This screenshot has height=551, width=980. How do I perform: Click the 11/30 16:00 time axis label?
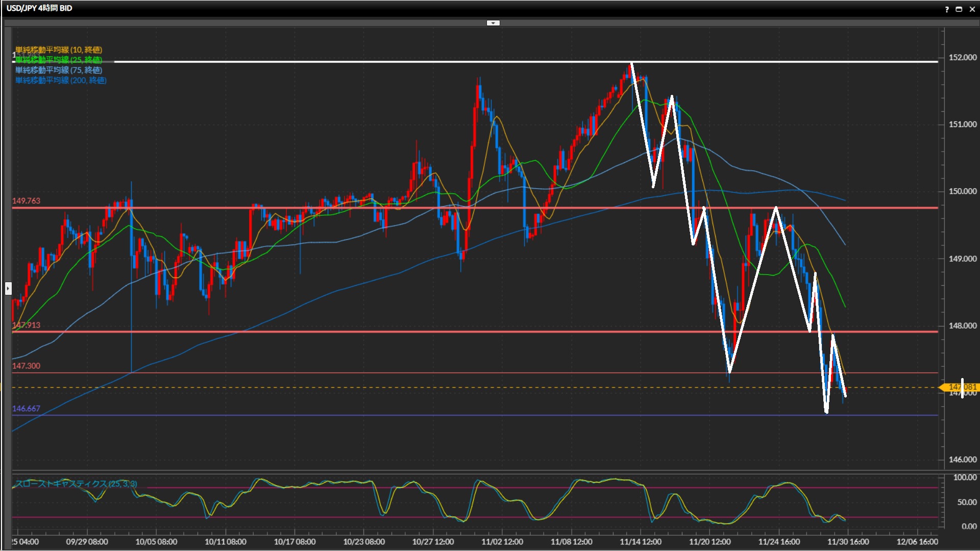[x=848, y=542]
